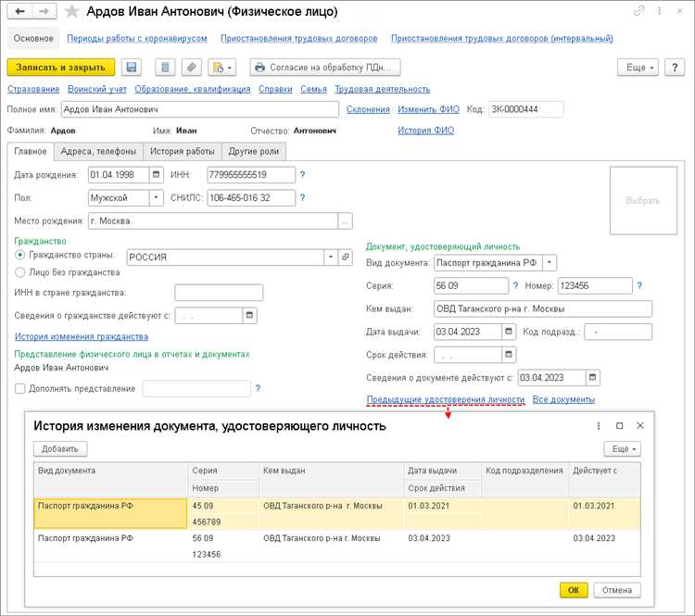
Task: Open calendar picker for Дата выдачи
Action: pos(509,332)
